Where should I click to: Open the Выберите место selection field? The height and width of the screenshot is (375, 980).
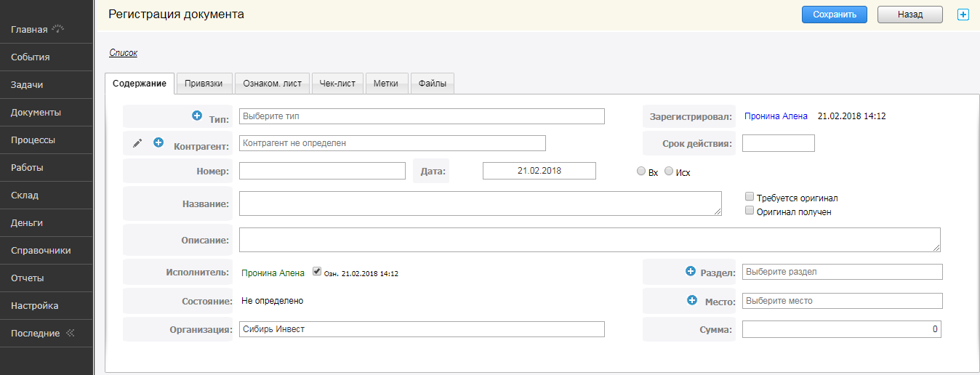(x=842, y=301)
